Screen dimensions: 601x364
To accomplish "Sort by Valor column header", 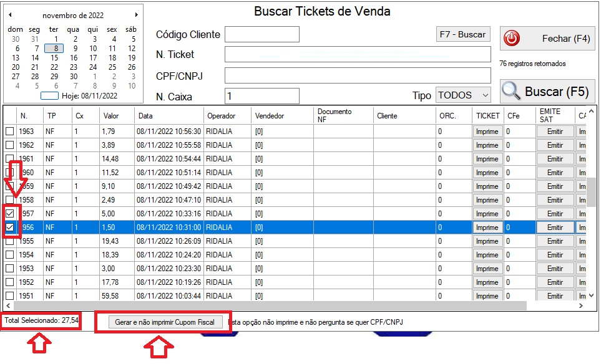I will [x=117, y=115].
